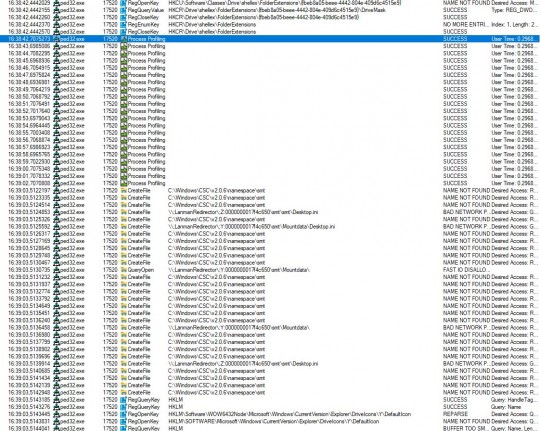This screenshot has width=540, height=431.
Task: Select the highlighted Process Profiling event at 16:38:42.7075273
Action: point(270,39)
